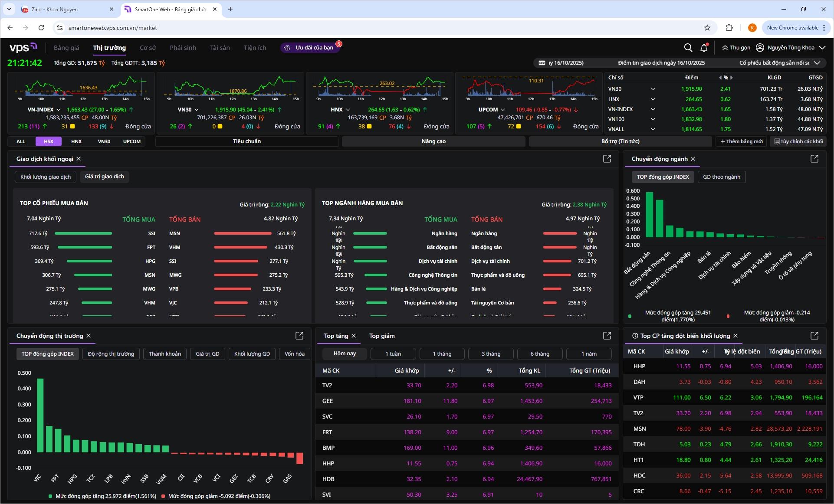Close the Top tăng tab with X
This screenshot has width=834, height=504.
354,336
